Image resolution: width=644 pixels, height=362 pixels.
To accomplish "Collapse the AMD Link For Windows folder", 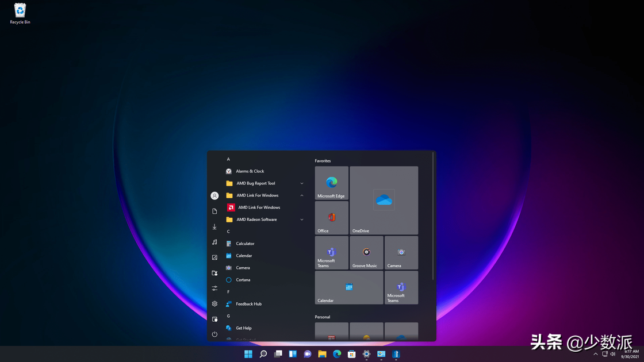I will tap(301, 195).
